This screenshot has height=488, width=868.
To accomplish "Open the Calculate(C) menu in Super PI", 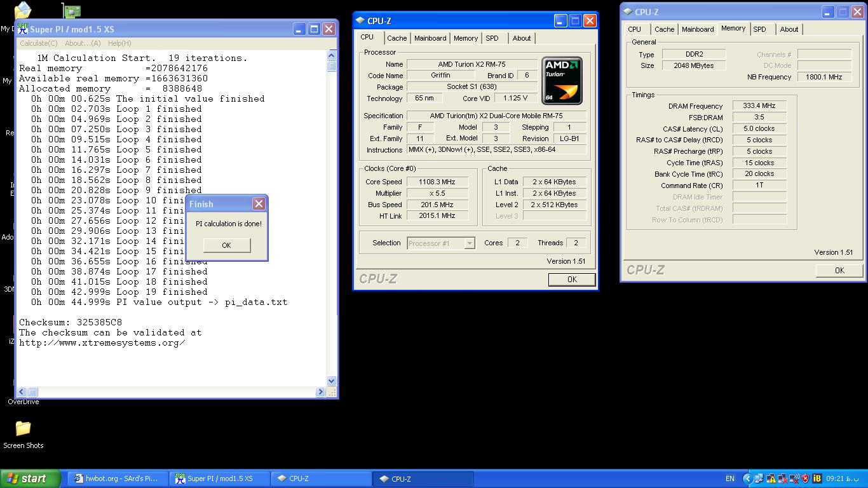I will pos(39,43).
